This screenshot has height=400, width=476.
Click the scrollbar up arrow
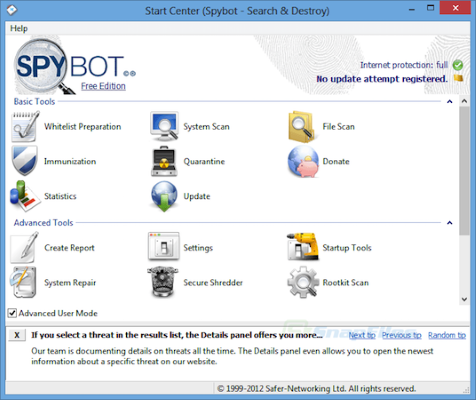pos(464,101)
